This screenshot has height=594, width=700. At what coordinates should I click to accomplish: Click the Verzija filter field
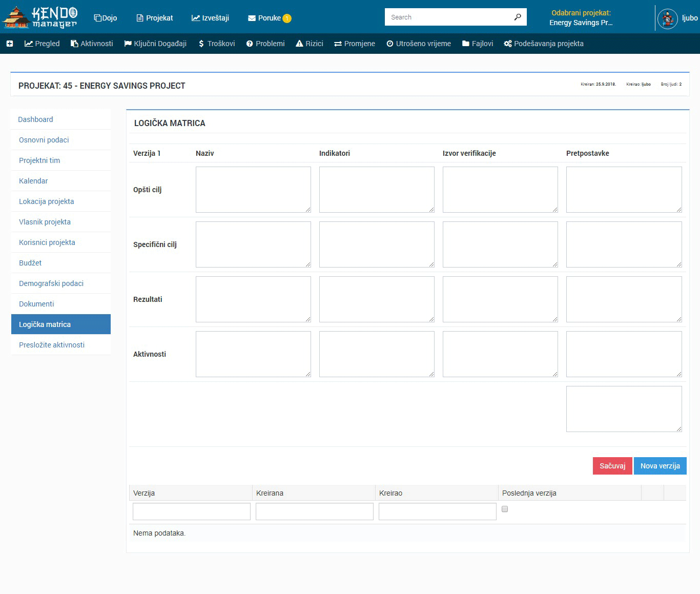[192, 511]
